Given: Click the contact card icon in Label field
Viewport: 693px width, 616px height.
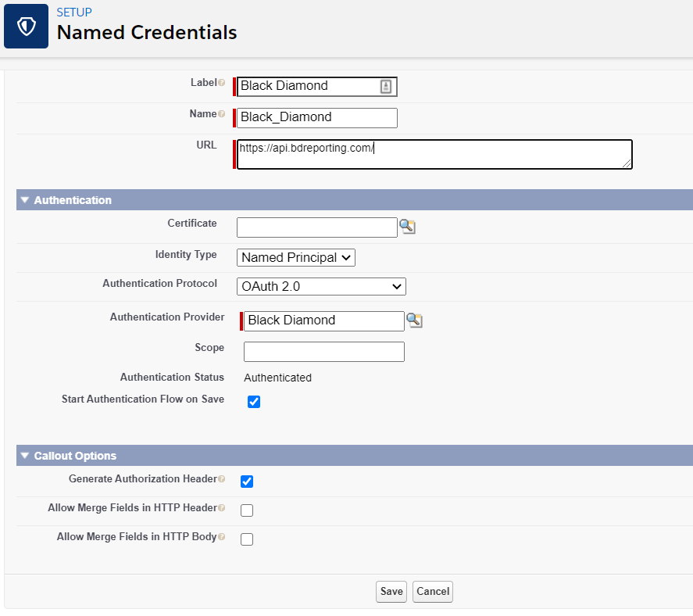Looking at the screenshot, I should (x=386, y=87).
